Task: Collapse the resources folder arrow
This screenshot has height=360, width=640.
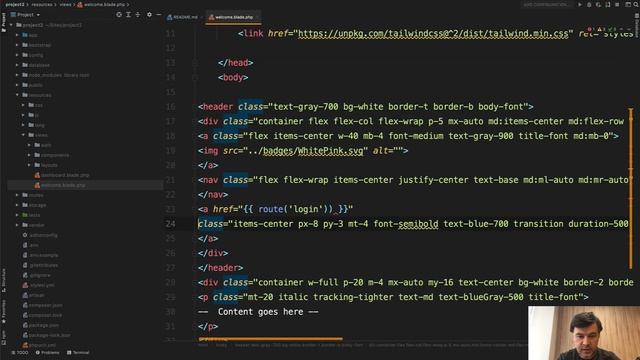Action: pyautogui.click(x=17, y=95)
